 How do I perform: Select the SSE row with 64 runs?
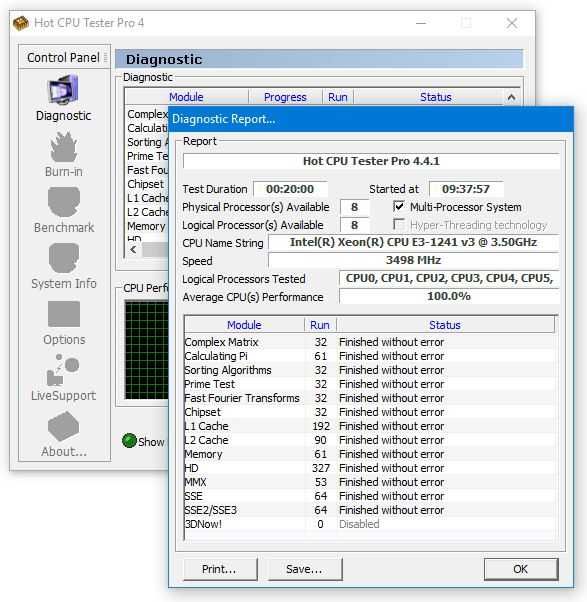(370, 496)
